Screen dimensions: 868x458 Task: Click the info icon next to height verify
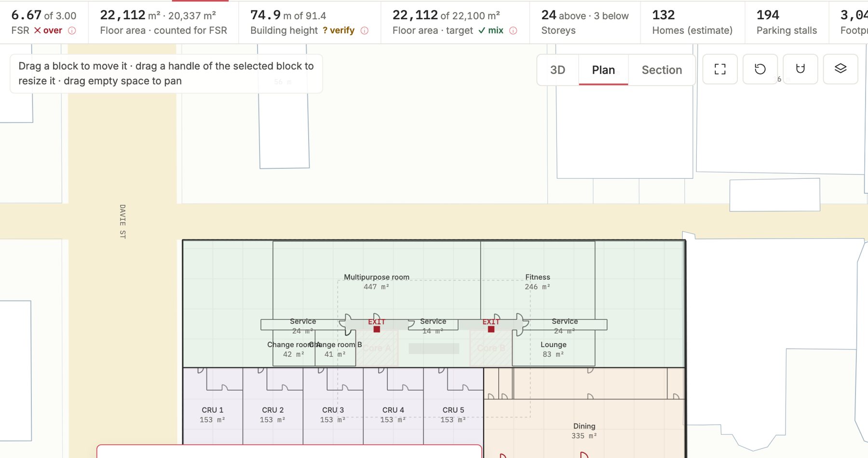[365, 30]
